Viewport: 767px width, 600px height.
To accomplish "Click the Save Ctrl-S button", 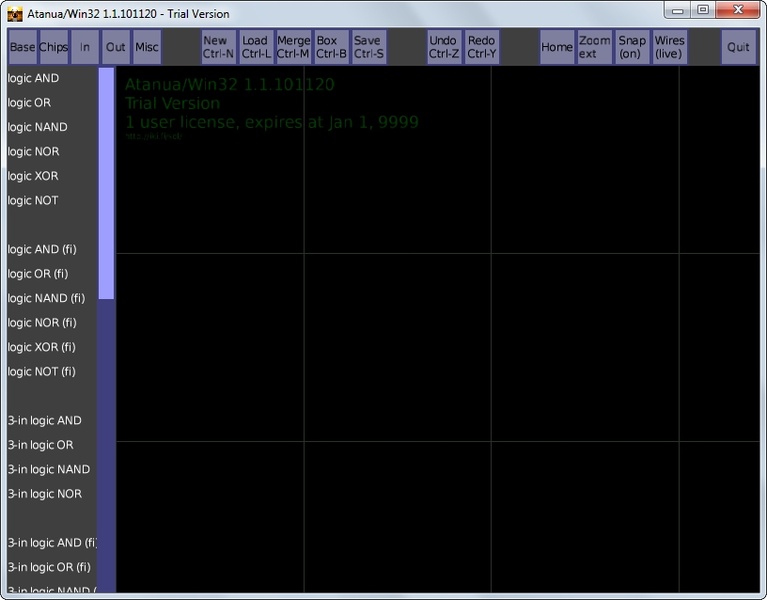I will [369, 47].
